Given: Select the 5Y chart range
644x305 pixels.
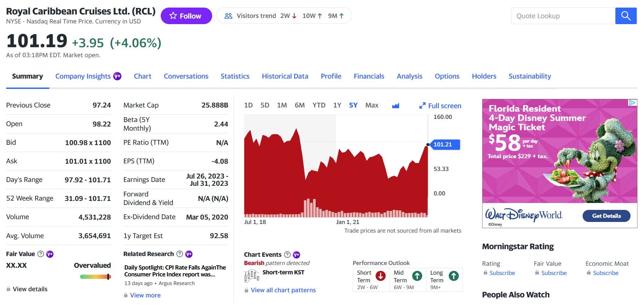Looking at the screenshot, I should point(353,105).
